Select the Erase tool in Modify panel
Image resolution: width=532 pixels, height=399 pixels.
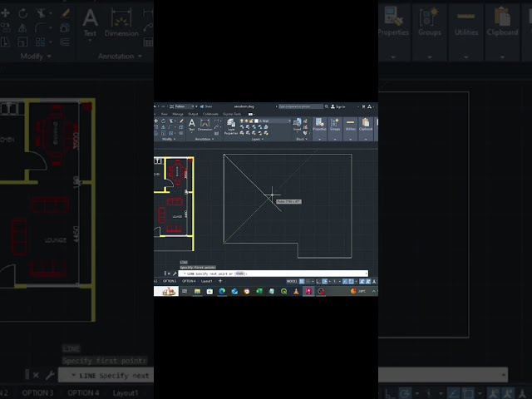[181, 121]
